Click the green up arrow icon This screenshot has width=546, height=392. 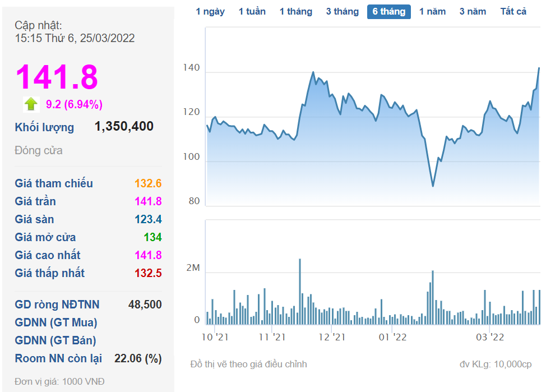31,104
